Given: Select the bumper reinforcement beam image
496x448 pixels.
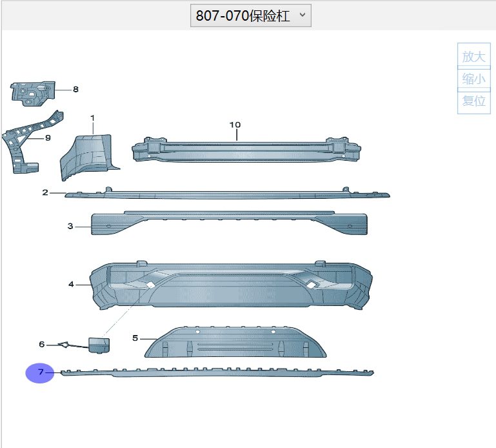Looking at the screenshot, I should (x=248, y=150).
